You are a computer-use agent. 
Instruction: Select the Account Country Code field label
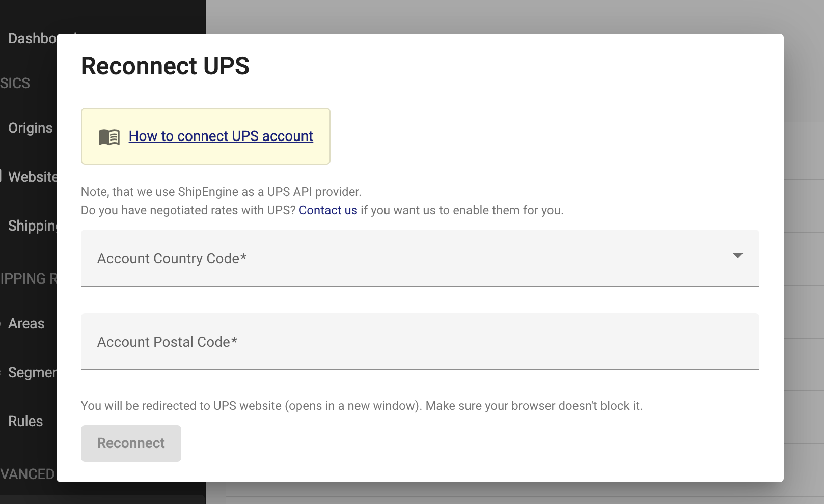tap(172, 259)
